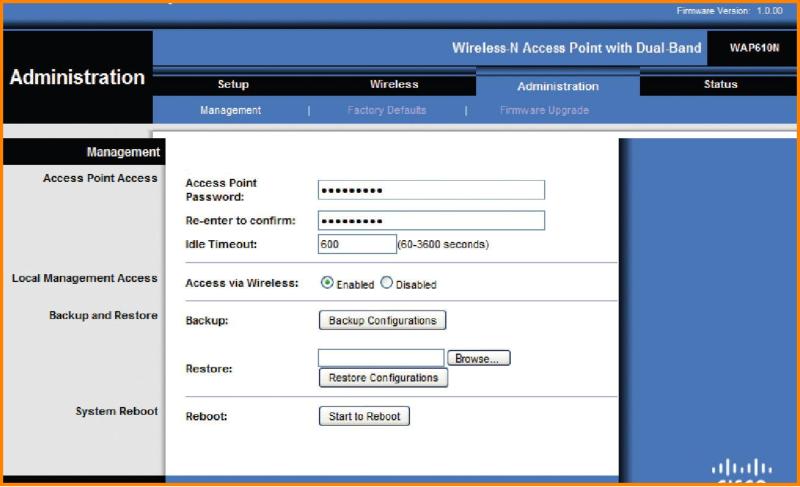The height and width of the screenshot is (487, 800).
Task: Open the Management sub-tab
Action: pyautogui.click(x=231, y=110)
